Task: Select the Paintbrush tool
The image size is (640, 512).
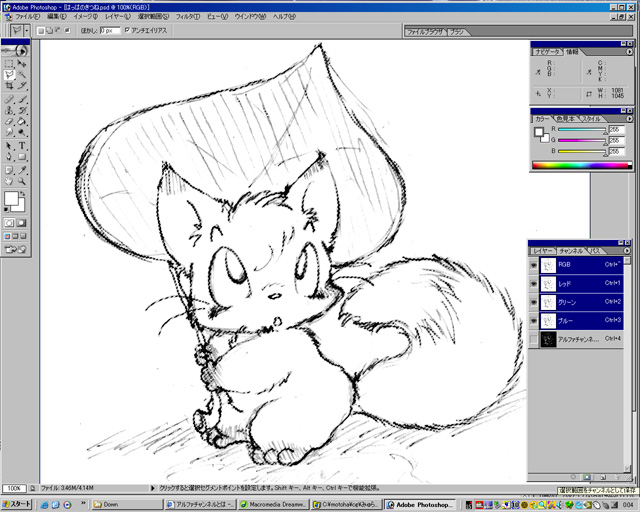Action: point(22,99)
